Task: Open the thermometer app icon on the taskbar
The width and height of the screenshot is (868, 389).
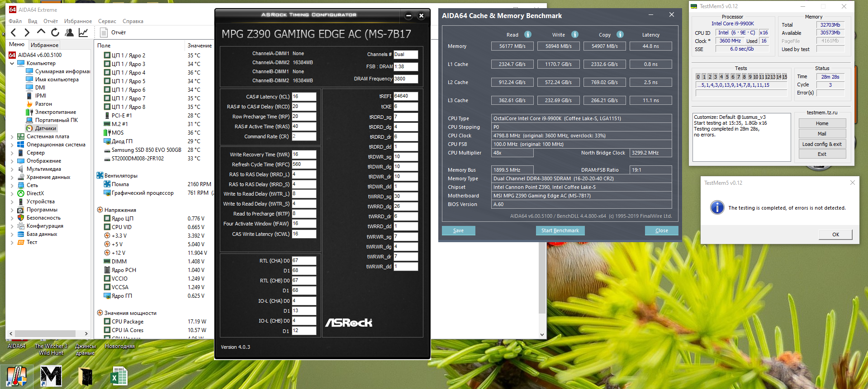Action: [x=16, y=376]
